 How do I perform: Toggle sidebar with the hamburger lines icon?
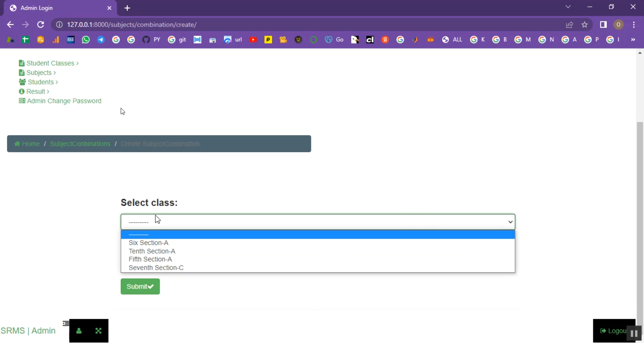pos(66,323)
